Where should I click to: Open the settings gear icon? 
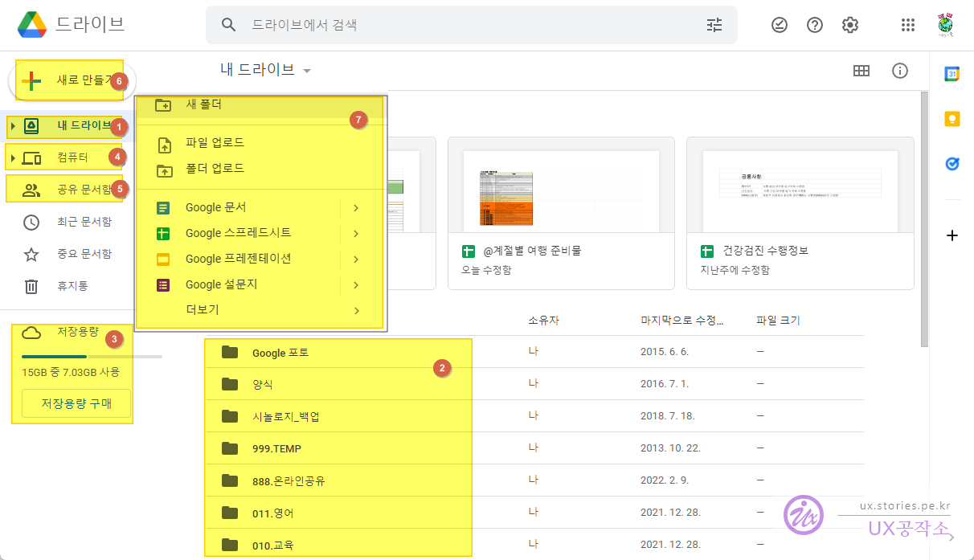point(850,25)
